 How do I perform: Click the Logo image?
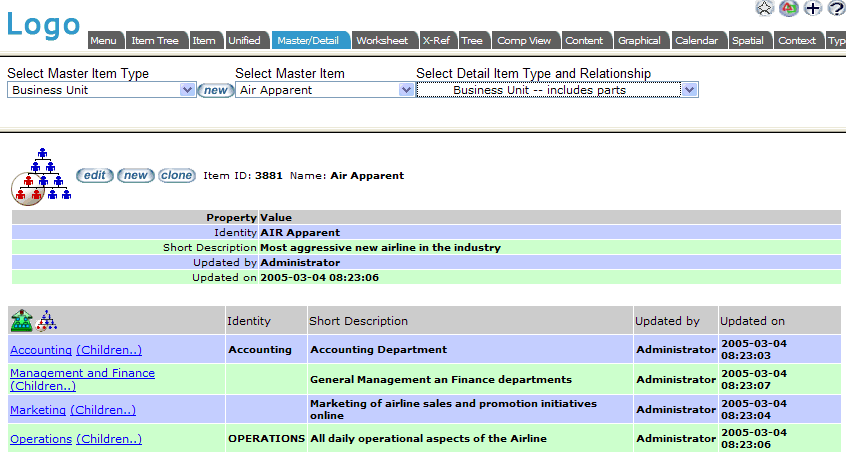pyautogui.click(x=43, y=25)
